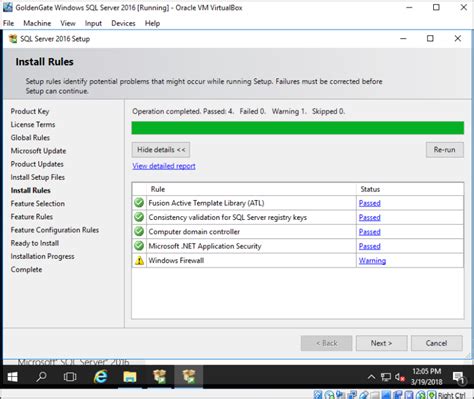
Task: Open Task View on the taskbar
Action: 70,377
